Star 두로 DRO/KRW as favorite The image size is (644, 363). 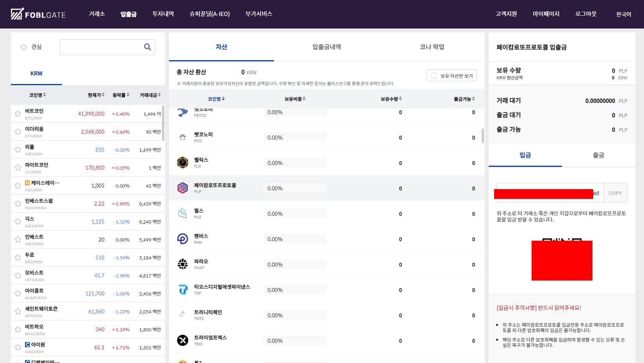coord(18,257)
